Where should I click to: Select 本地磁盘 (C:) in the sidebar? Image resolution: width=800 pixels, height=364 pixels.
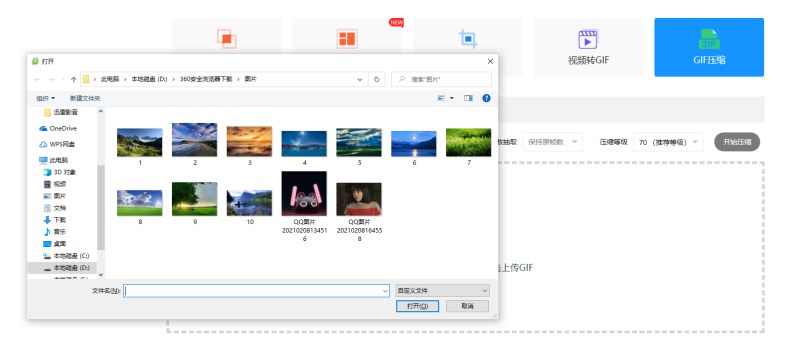(x=66, y=256)
